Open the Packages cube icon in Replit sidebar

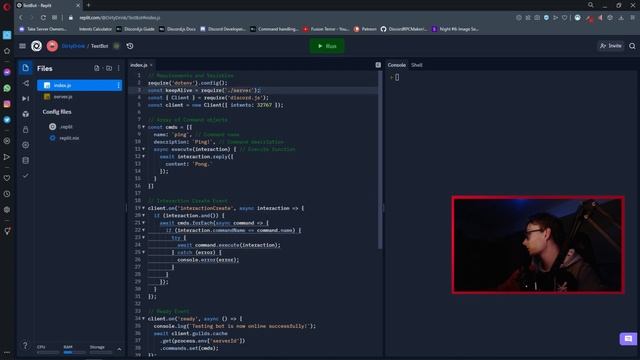click(25, 114)
